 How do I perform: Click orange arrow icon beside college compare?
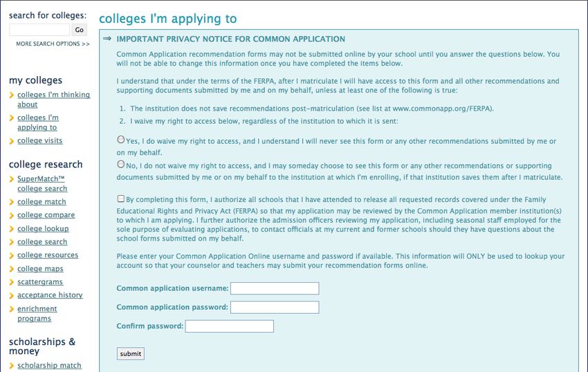[12, 216]
